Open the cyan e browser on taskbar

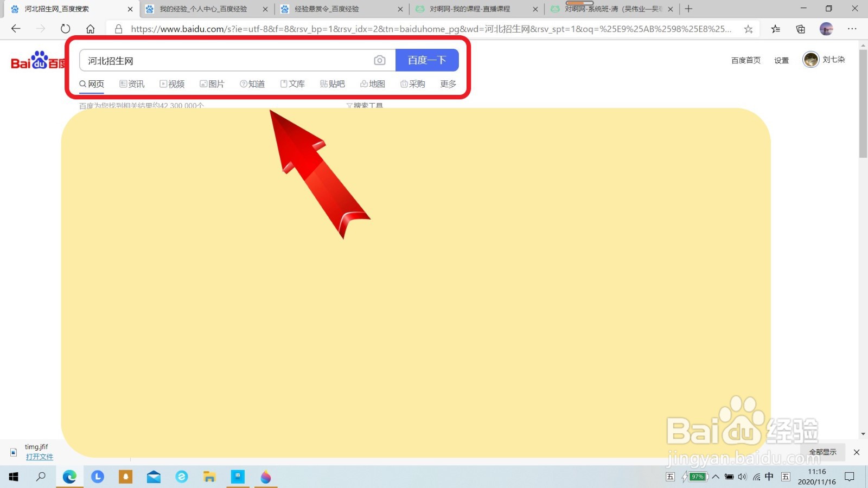pos(182,477)
